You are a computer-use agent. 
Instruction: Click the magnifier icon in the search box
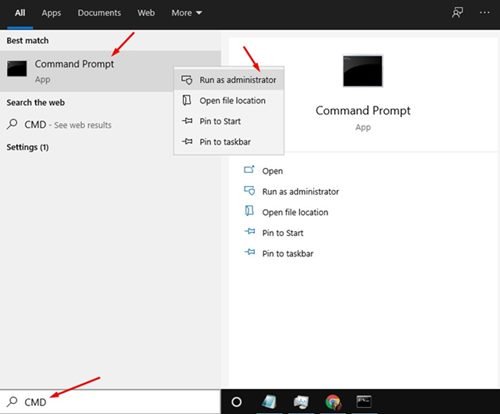click(12, 401)
